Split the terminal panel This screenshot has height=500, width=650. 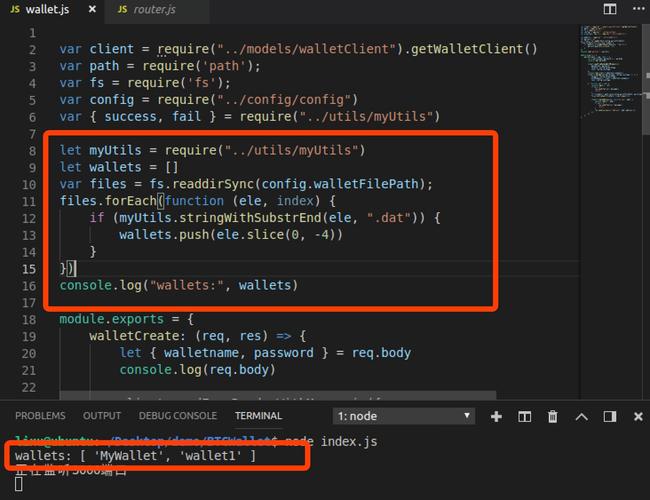pyautogui.click(x=524, y=416)
